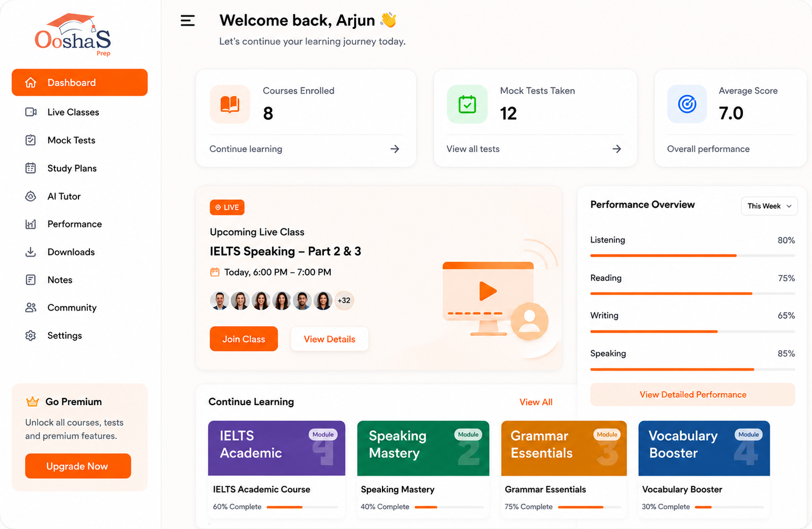The width and height of the screenshot is (812, 529).
Task: Click the Live Classes camera icon
Action: (x=31, y=112)
